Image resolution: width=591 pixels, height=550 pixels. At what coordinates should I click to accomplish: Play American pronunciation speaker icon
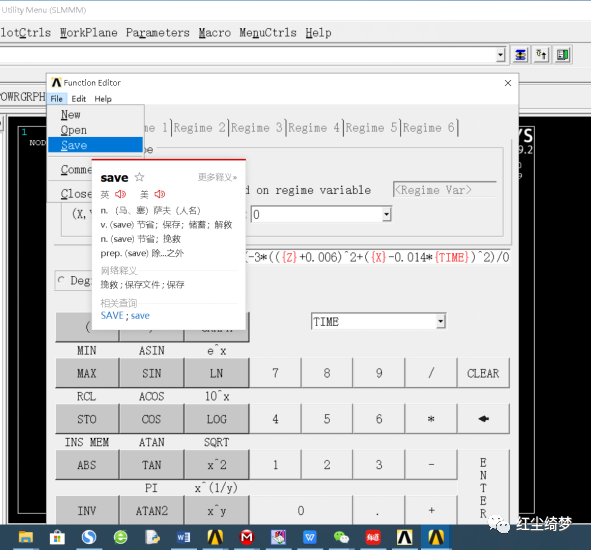[x=160, y=194]
